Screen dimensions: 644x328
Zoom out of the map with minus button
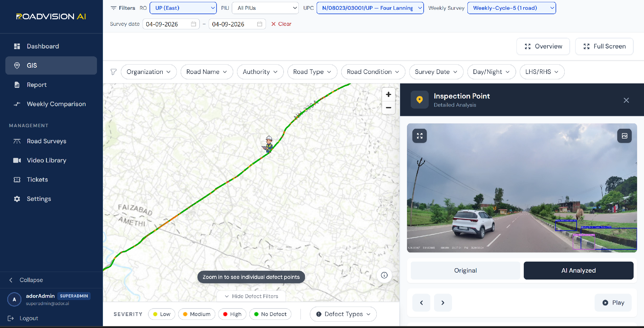click(x=388, y=108)
